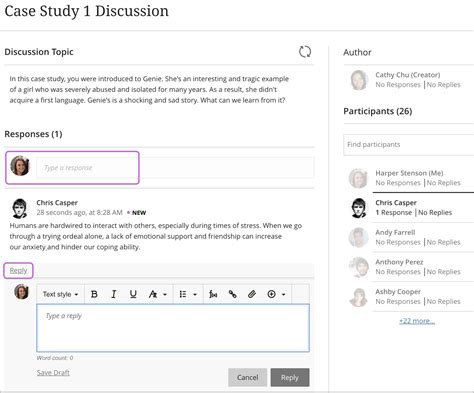Select Cathy Chu (Creator) in Author section
This screenshot has height=393, width=474.
[408, 75]
